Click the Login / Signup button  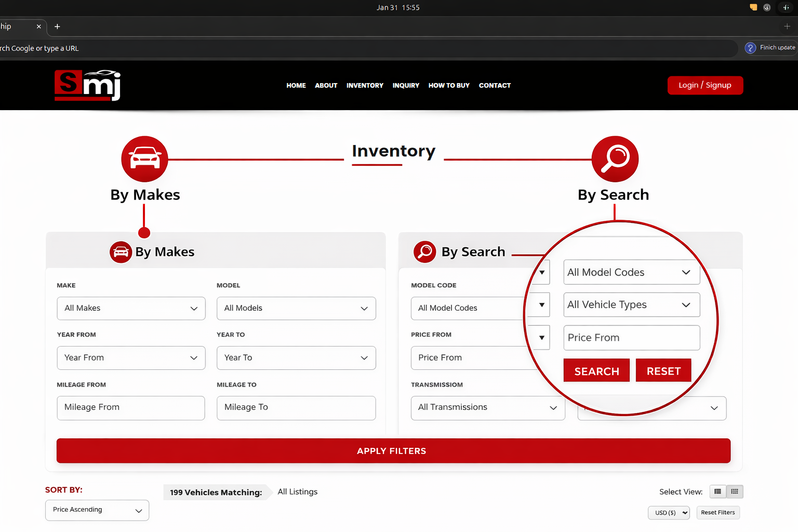tap(704, 85)
